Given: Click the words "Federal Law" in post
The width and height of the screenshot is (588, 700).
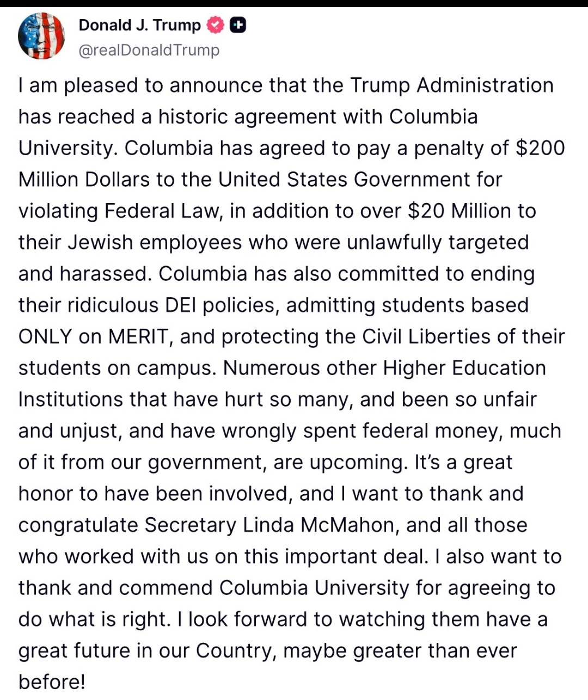Looking at the screenshot, I should (x=162, y=211).
